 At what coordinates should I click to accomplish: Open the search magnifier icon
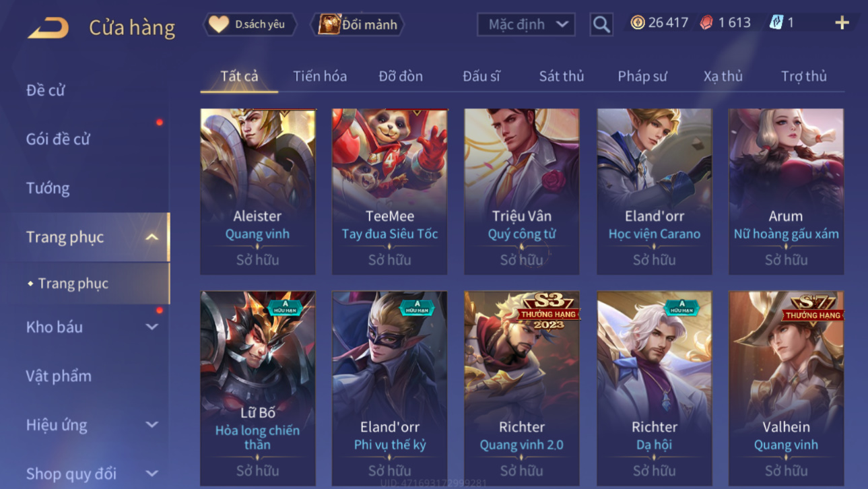(x=601, y=25)
